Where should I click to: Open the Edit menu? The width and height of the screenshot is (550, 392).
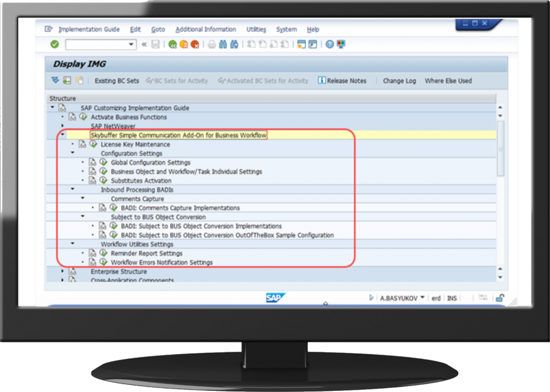tap(135, 30)
